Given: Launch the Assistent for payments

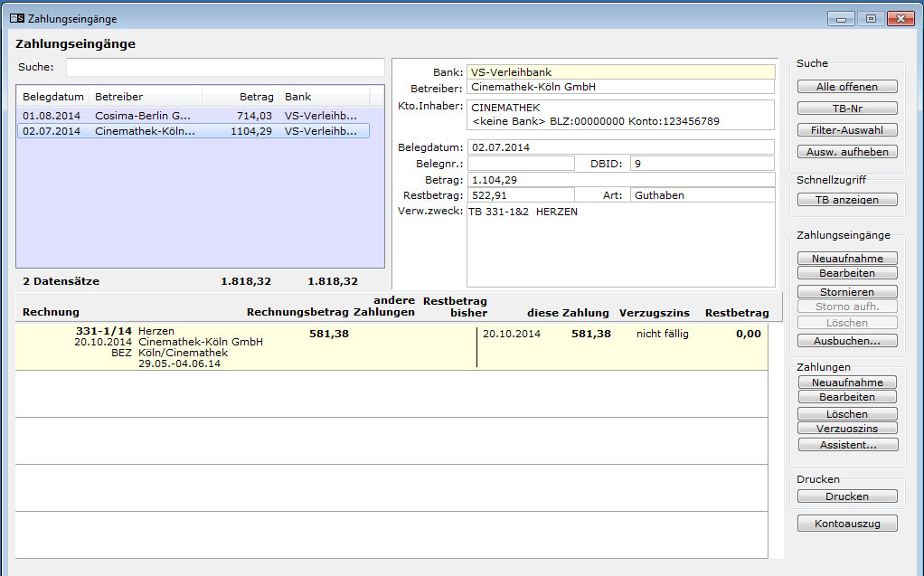Looking at the screenshot, I should [x=847, y=445].
